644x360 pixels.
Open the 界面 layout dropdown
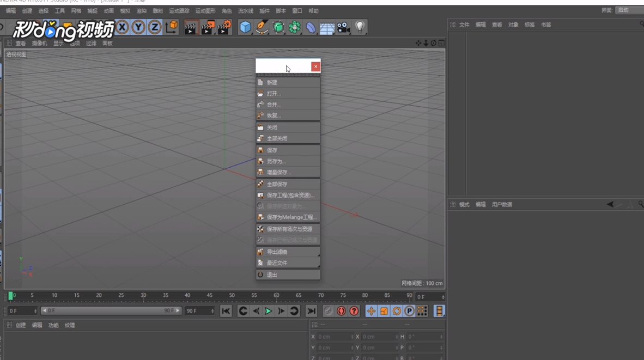pyautogui.click(x=629, y=10)
